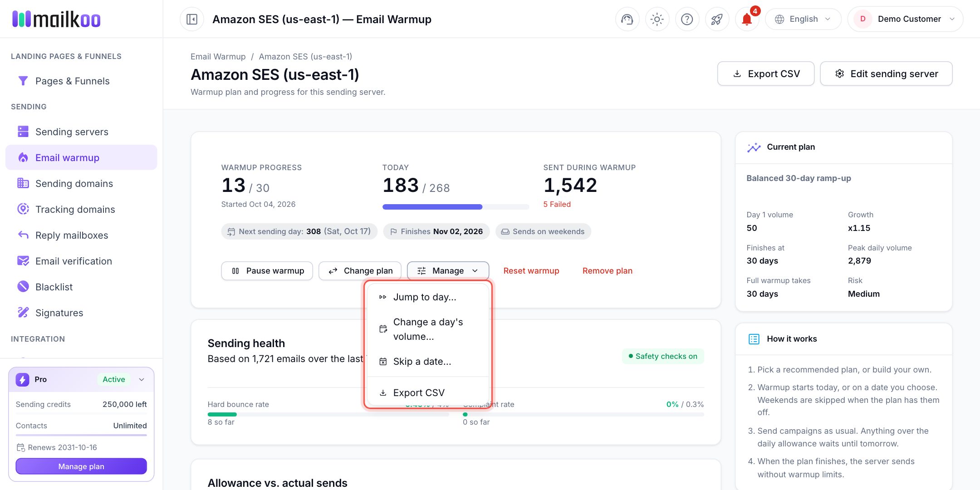Click the Change plan button
Viewport: 980px width, 490px height.
click(360, 271)
